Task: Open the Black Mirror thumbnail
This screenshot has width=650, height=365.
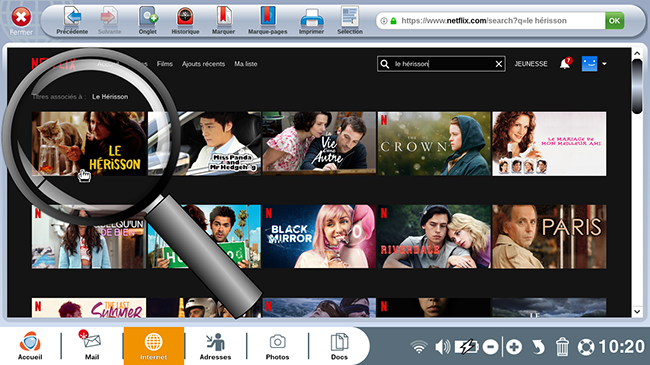Action: 319,236
